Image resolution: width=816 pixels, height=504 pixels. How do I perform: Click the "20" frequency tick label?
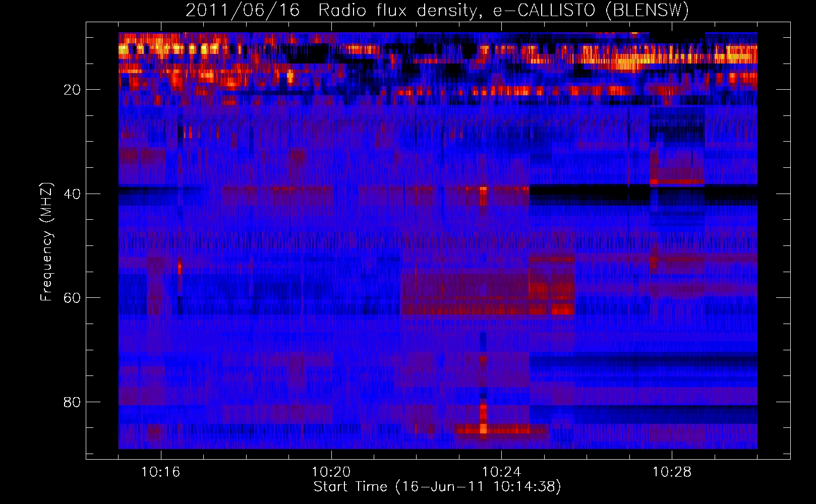pyautogui.click(x=72, y=90)
